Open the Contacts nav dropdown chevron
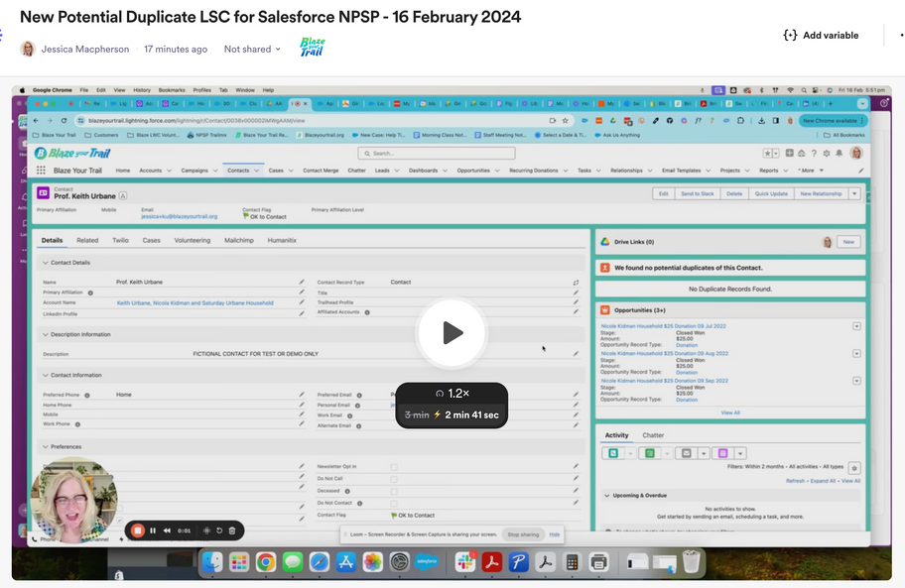This screenshot has height=588, width=905. tap(257, 171)
